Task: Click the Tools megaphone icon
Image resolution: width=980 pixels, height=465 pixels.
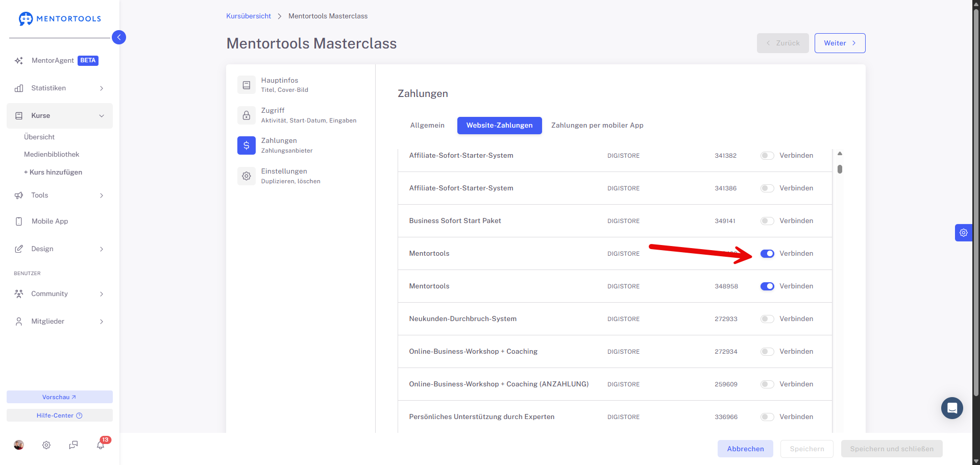Action: point(19,195)
